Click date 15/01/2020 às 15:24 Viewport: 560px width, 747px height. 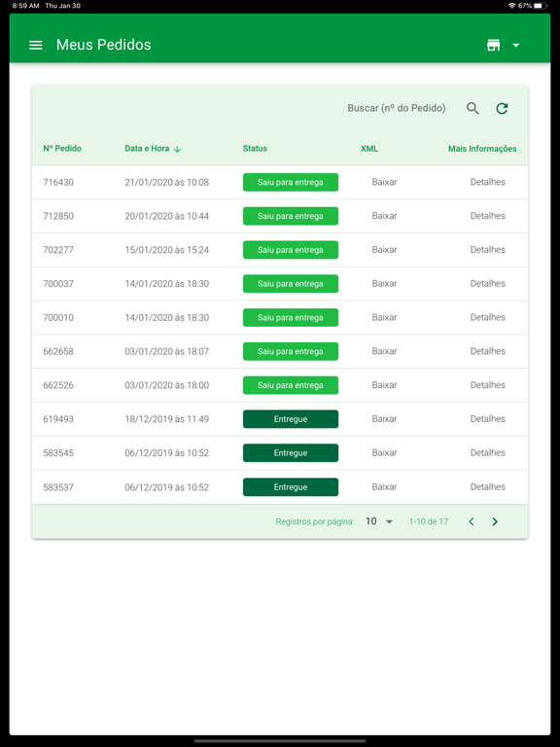point(166,250)
